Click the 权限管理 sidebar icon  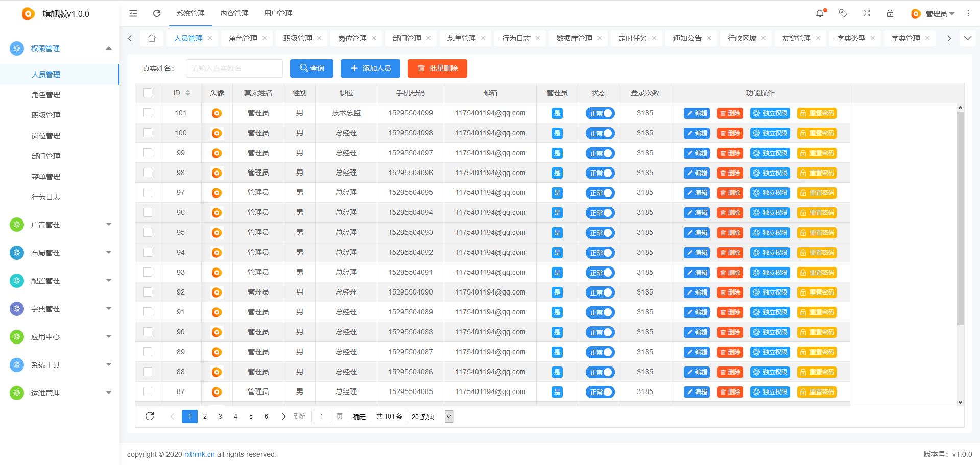(17, 48)
